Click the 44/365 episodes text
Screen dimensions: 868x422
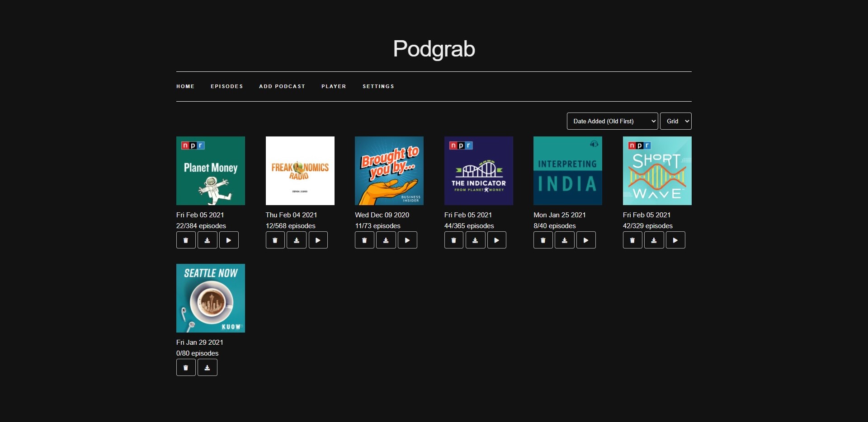[469, 226]
